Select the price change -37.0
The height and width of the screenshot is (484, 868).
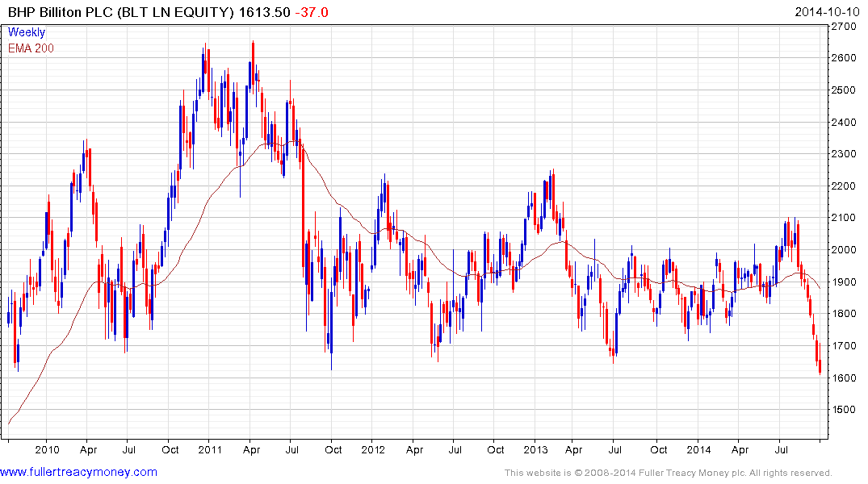pyautogui.click(x=311, y=12)
